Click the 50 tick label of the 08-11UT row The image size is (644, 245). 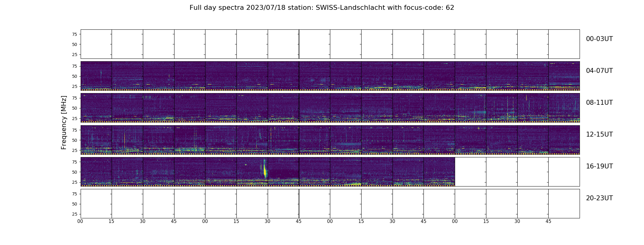(75, 108)
